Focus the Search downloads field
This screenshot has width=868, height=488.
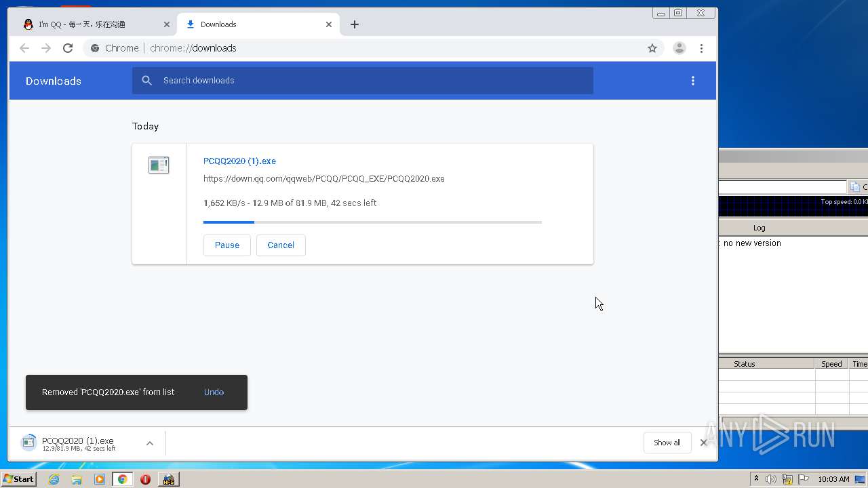pyautogui.click(x=363, y=81)
